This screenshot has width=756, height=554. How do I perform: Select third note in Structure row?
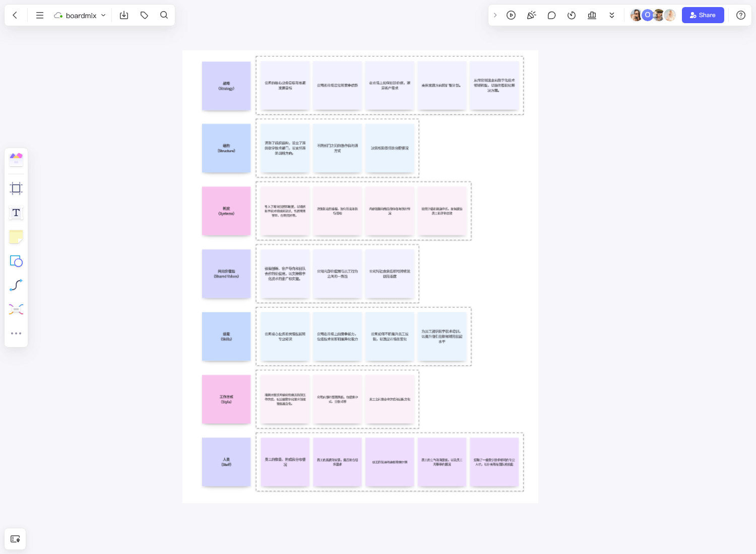(390, 149)
